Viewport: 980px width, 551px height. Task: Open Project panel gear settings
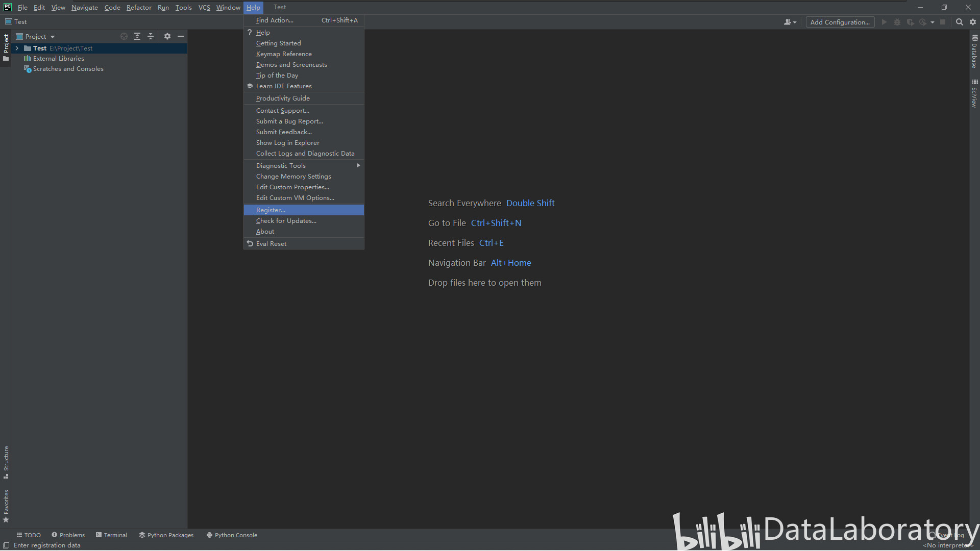tap(167, 36)
